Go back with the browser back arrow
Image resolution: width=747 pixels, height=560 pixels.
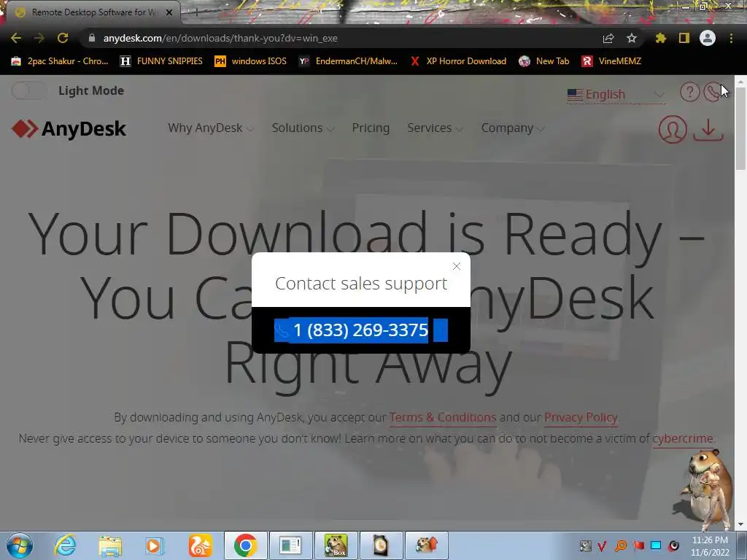coord(16,38)
